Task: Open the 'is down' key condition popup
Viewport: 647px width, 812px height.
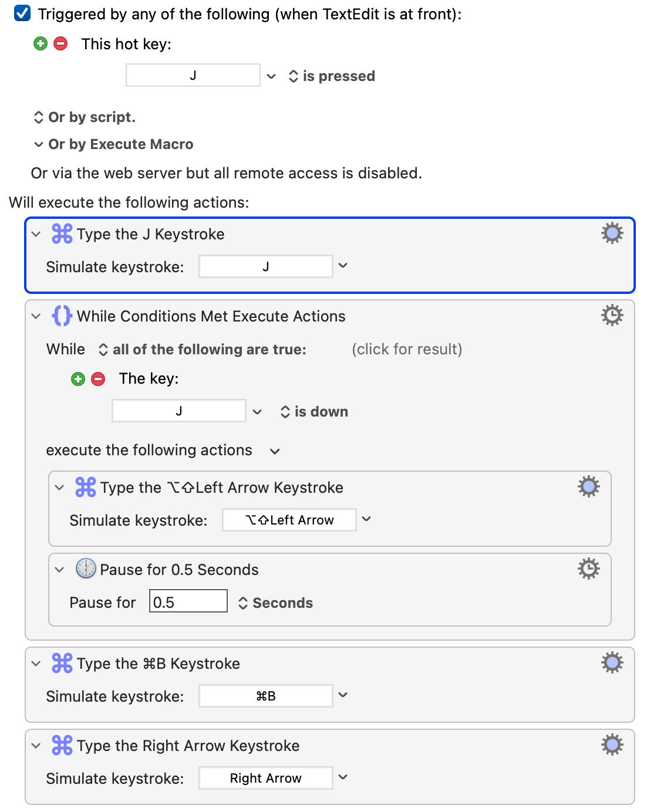Action: tap(314, 412)
